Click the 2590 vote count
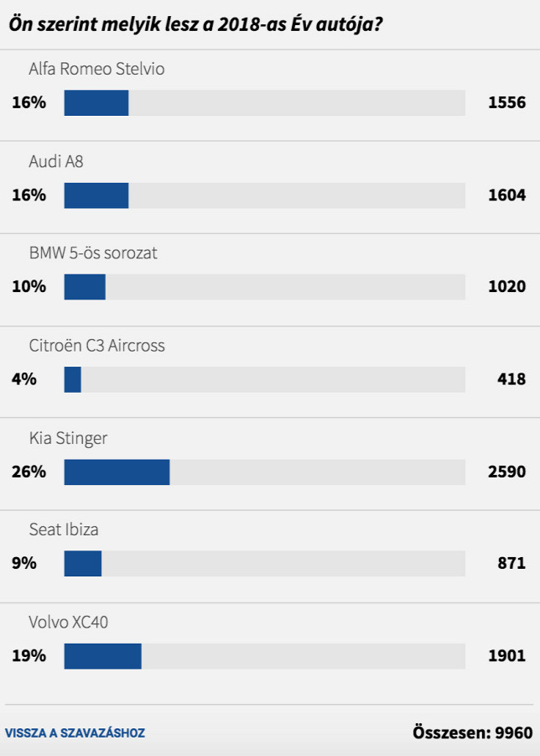The width and height of the screenshot is (540, 756). point(506,472)
